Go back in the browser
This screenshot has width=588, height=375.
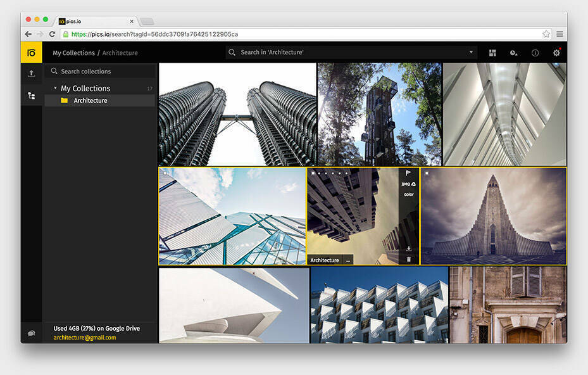pos(28,34)
